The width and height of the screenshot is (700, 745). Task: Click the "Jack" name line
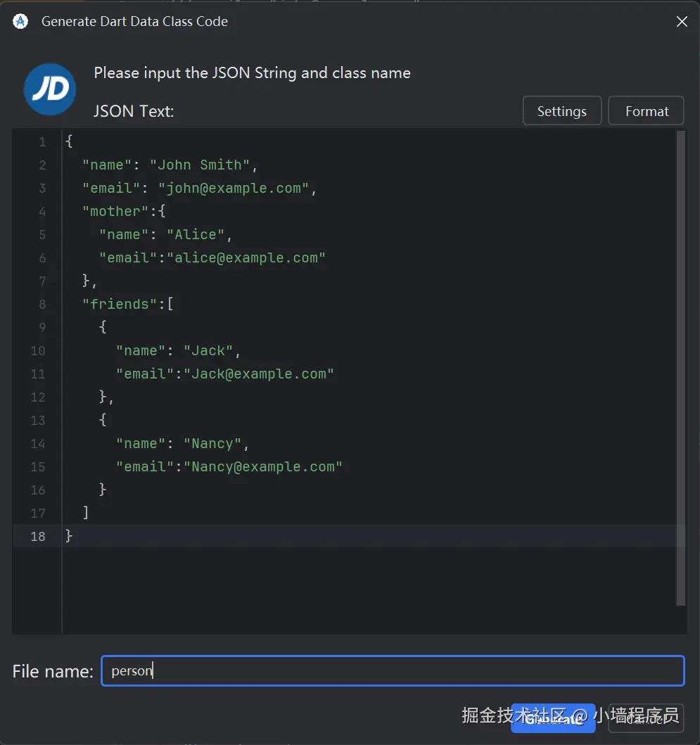[178, 350]
